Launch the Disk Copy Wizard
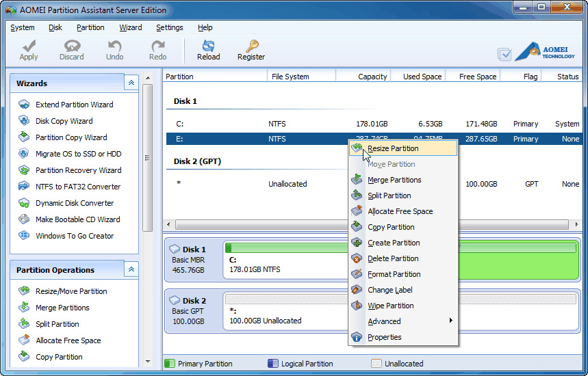The image size is (588, 376). (64, 121)
